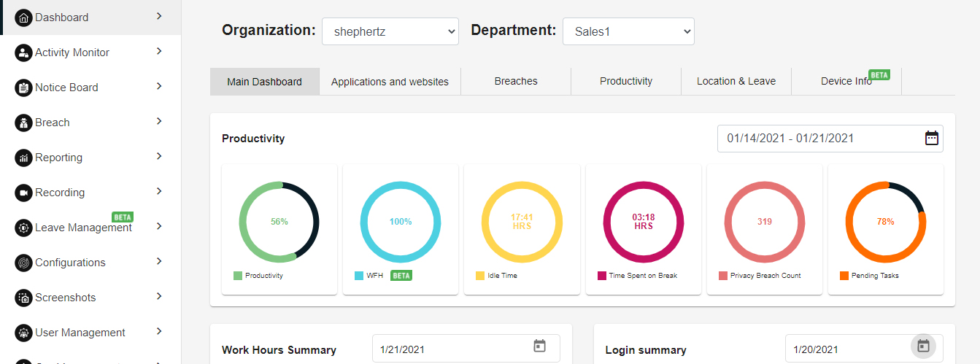Click the Work Hours Summary heading
980x364 pixels.
tap(279, 350)
